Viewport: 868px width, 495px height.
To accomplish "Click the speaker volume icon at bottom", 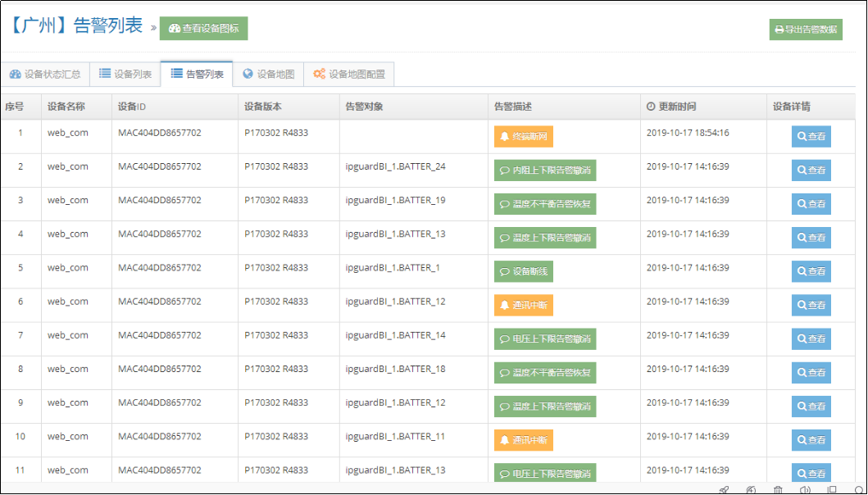I will [805, 489].
